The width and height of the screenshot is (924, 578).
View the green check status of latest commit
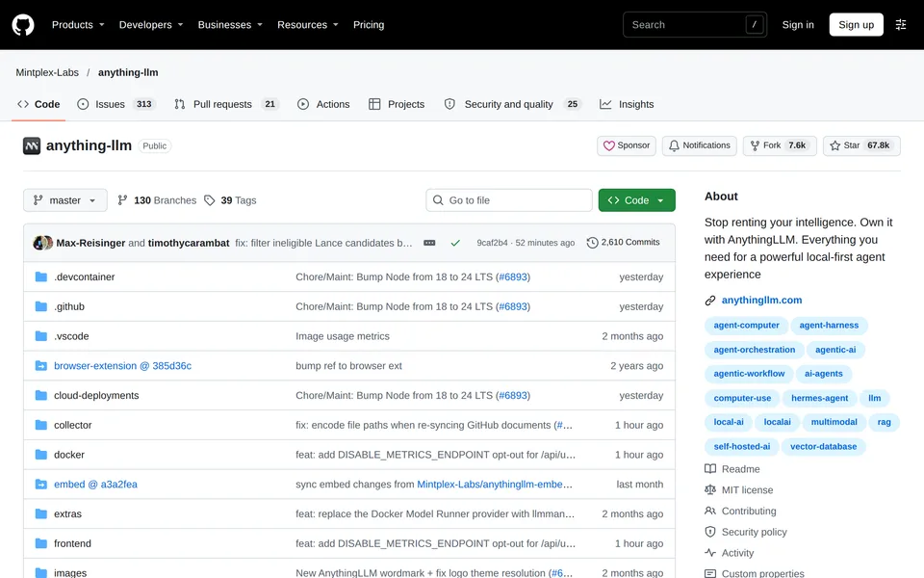[455, 243]
